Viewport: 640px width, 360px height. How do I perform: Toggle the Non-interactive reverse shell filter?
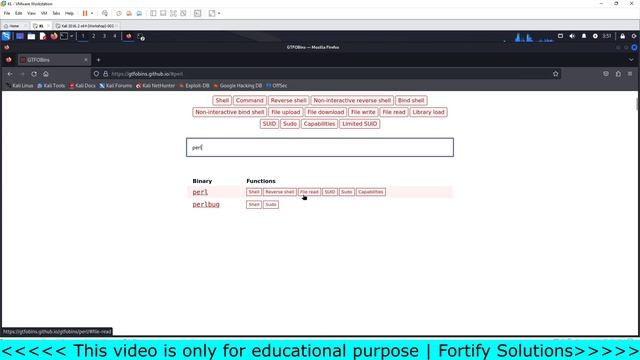(x=352, y=100)
